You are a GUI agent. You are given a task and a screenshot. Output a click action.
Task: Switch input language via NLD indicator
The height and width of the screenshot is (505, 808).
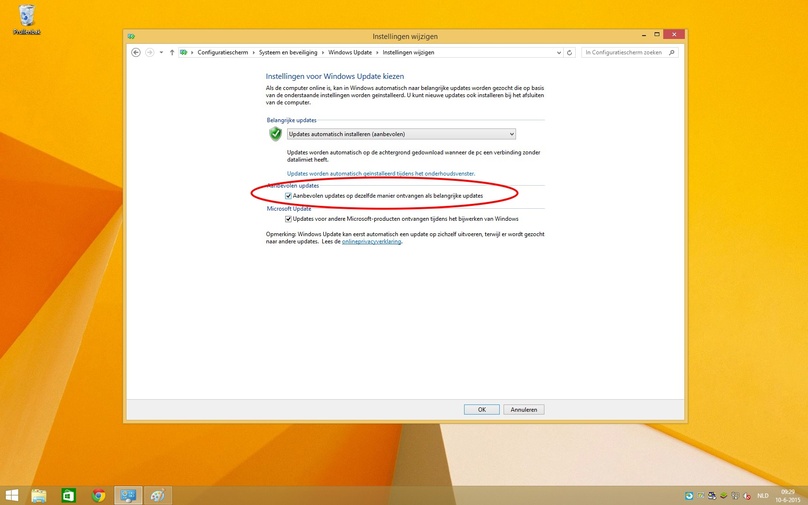coord(763,496)
